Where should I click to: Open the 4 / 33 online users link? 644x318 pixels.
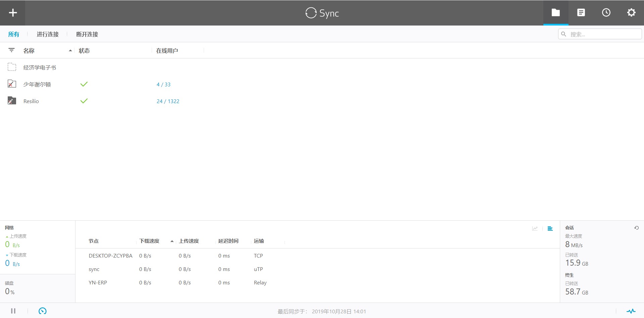164,85
